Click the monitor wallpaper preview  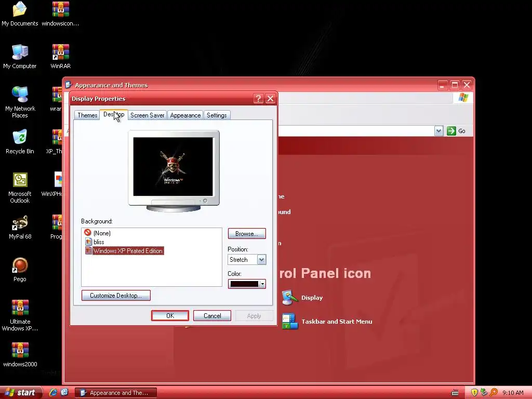174,167
